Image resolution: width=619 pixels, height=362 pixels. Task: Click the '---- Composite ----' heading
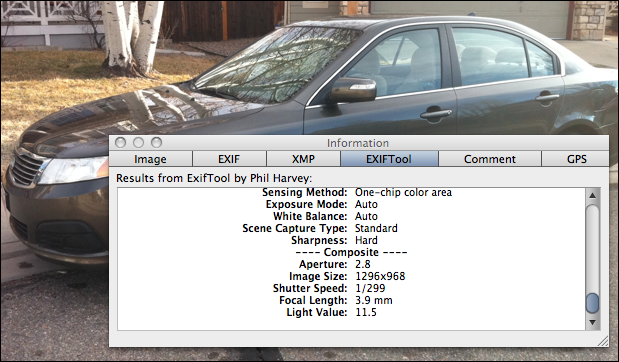(351, 252)
